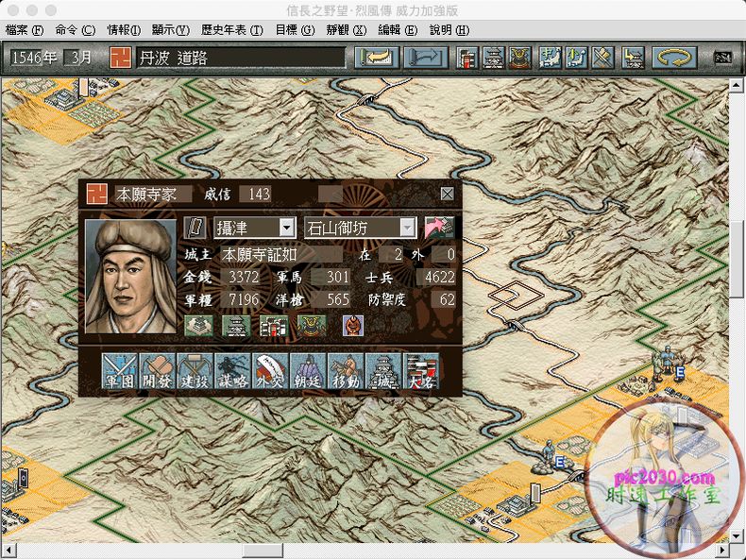This screenshot has width=746, height=560.
Task: Click the lord portrait of 本願寺証如
Action: point(130,276)
